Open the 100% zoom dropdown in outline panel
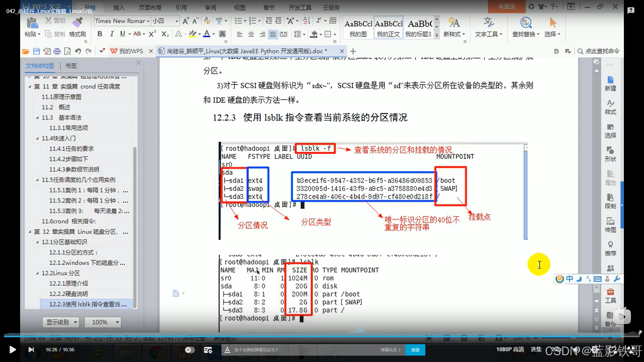 click(117, 322)
